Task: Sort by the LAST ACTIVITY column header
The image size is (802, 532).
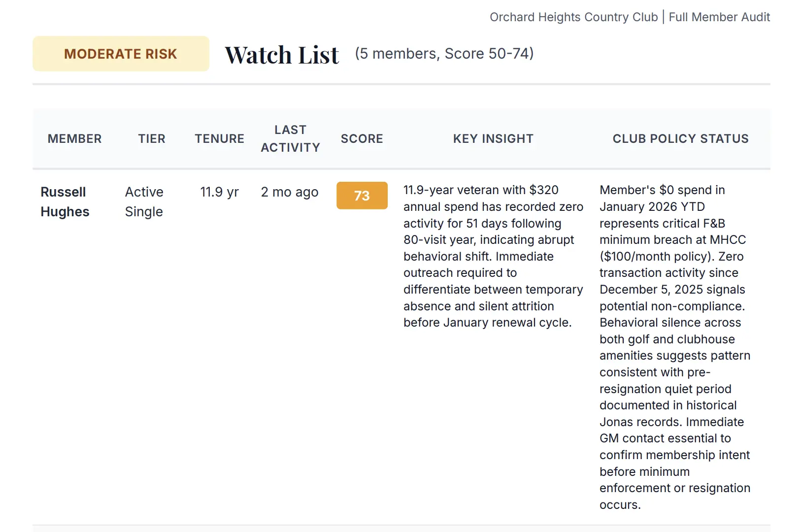Action: [x=290, y=139]
